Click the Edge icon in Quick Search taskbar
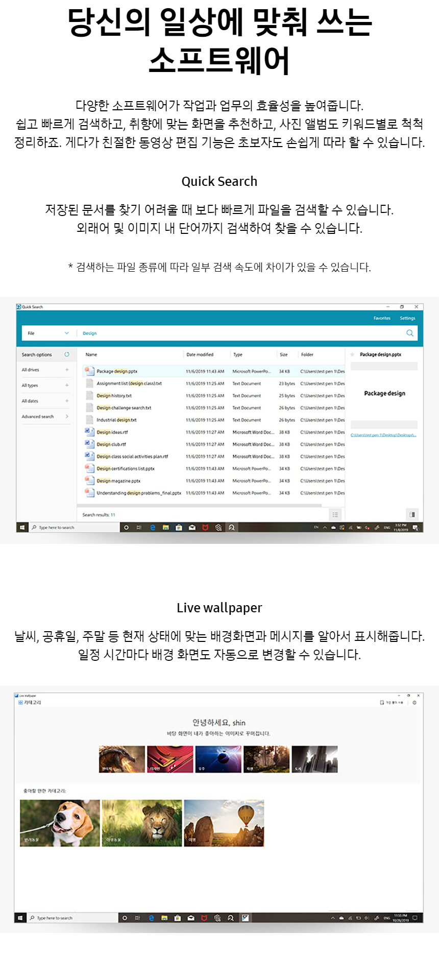Viewport: 439px width, 980px height. point(152,528)
